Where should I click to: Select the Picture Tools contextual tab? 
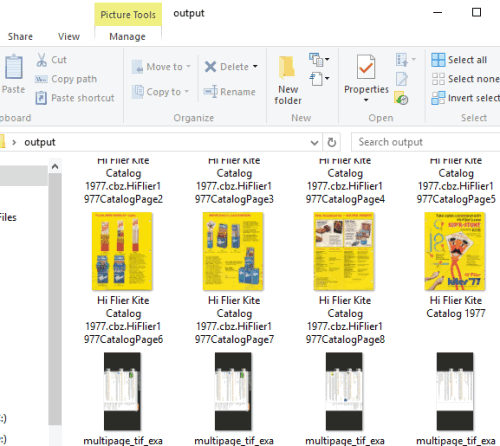128,15
